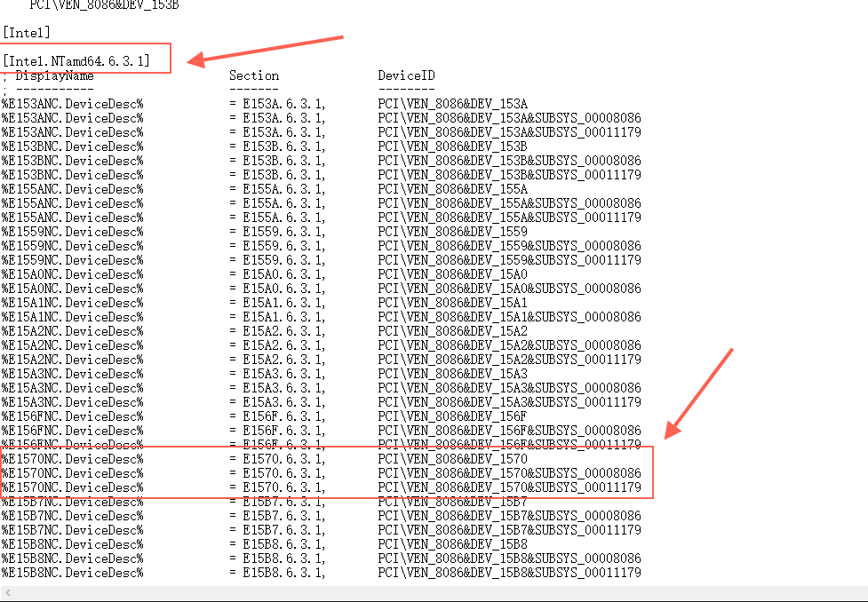Click device ID DEV_1570&SUBSYS_00011179
Viewport: 868px width, 602px height.
(x=509, y=487)
